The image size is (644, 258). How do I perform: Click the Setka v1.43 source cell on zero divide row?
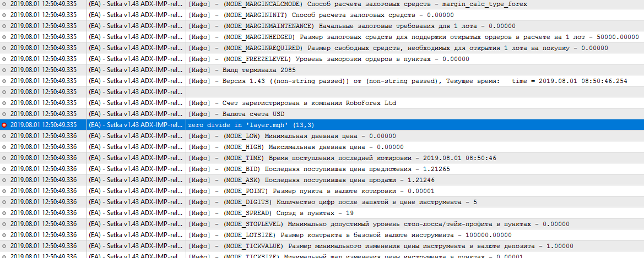tap(136, 125)
